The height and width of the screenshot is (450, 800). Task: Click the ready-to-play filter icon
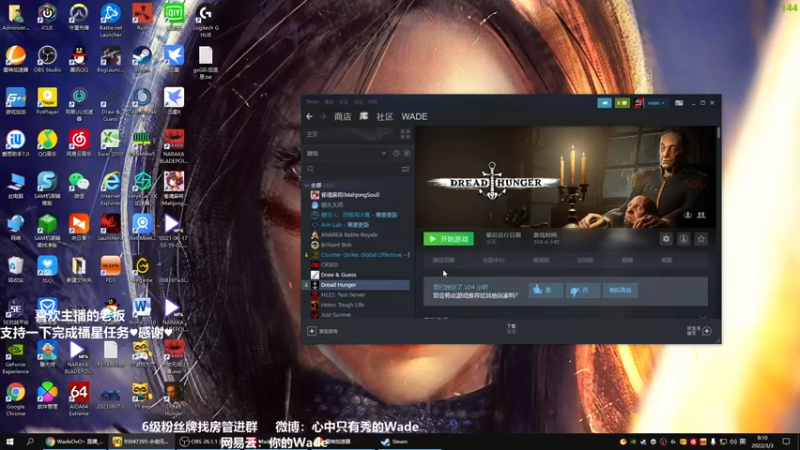pyautogui.click(x=407, y=153)
